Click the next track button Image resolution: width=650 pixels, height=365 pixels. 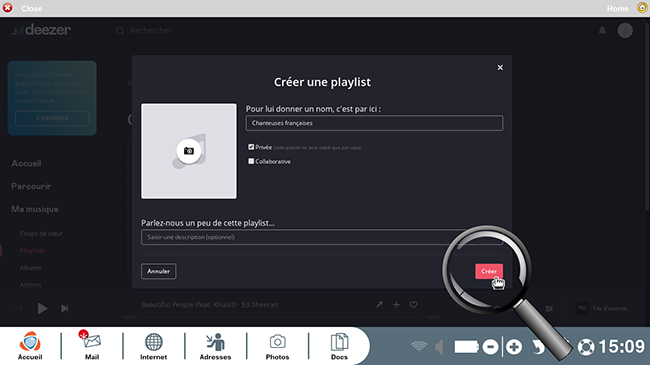pos(64,309)
